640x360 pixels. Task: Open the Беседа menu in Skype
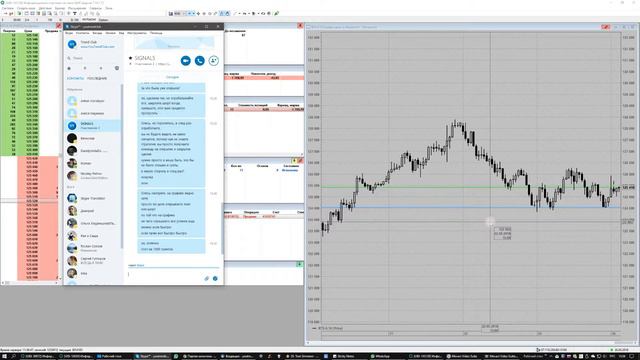(x=97, y=33)
